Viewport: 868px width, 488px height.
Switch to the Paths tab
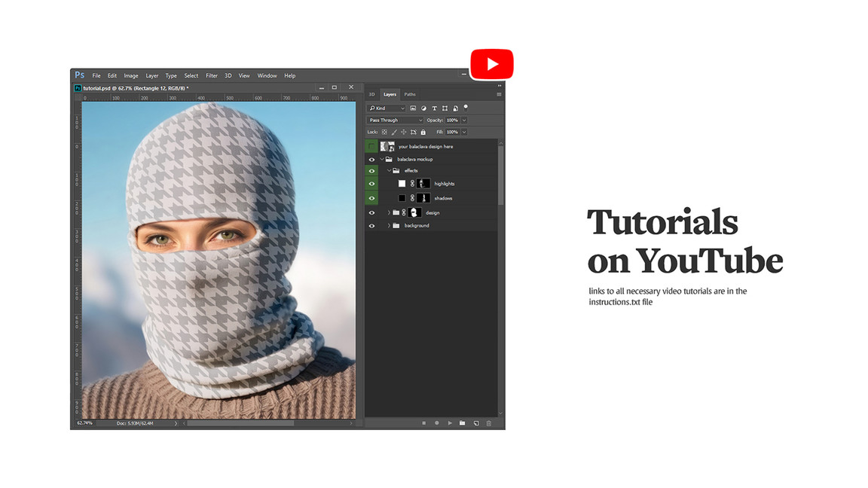point(410,95)
